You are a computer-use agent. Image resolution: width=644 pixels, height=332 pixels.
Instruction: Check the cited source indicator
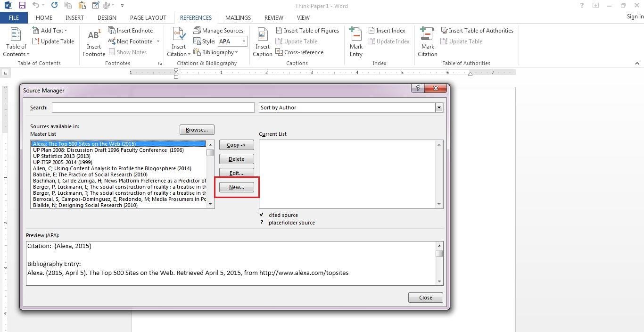click(262, 215)
